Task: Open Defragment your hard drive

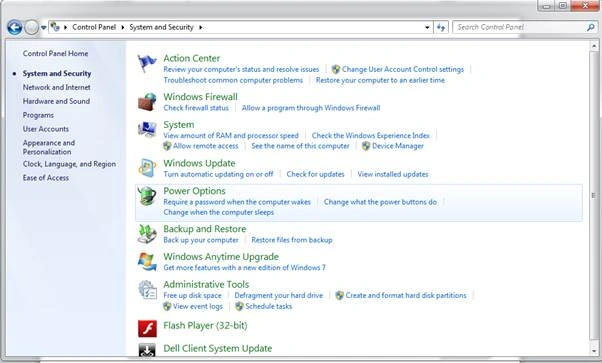Action: pos(279,295)
